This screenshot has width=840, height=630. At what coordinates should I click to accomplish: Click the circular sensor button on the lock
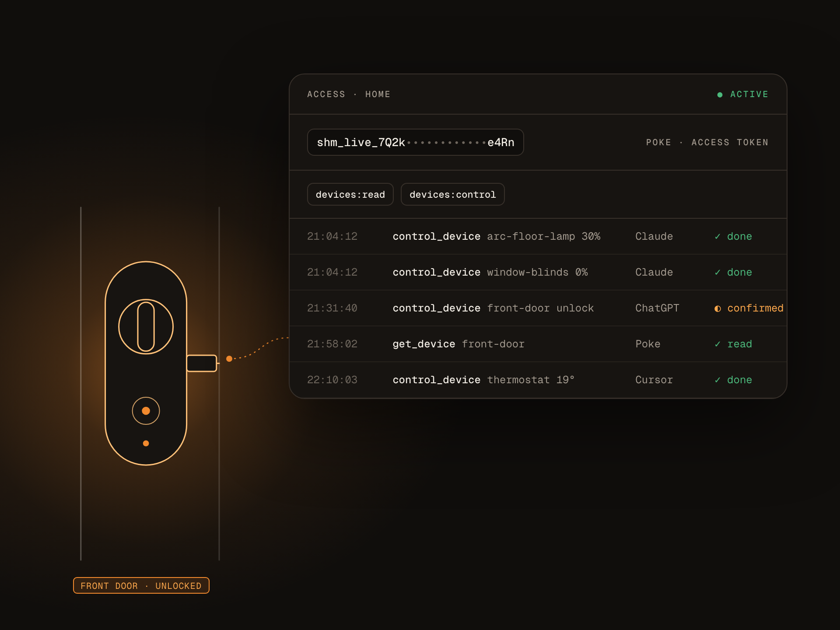tap(146, 411)
